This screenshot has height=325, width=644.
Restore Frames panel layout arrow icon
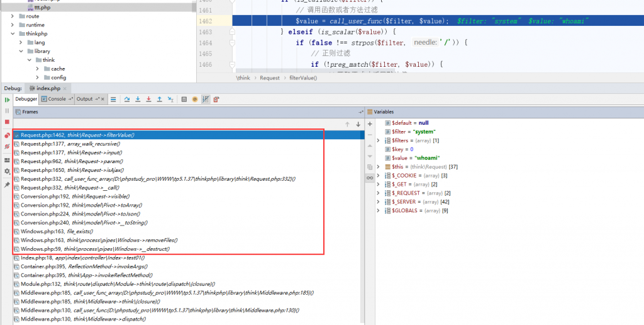pos(360,112)
